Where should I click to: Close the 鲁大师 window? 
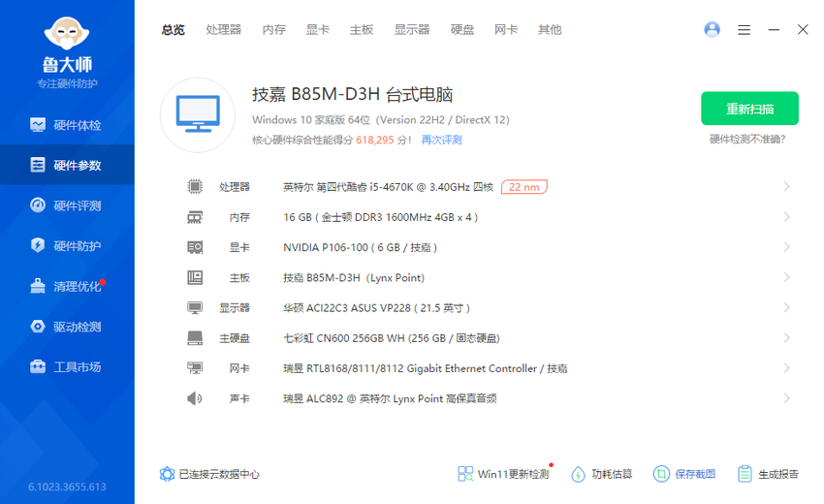point(803,29)
